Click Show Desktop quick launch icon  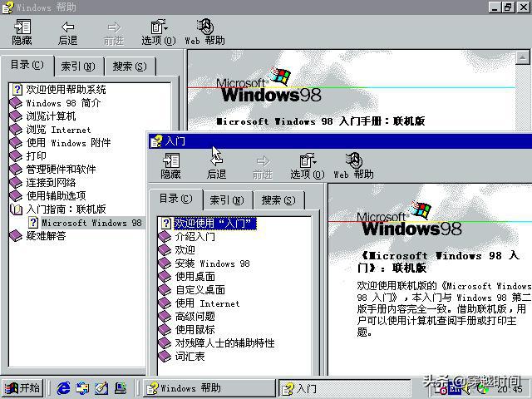101,388
